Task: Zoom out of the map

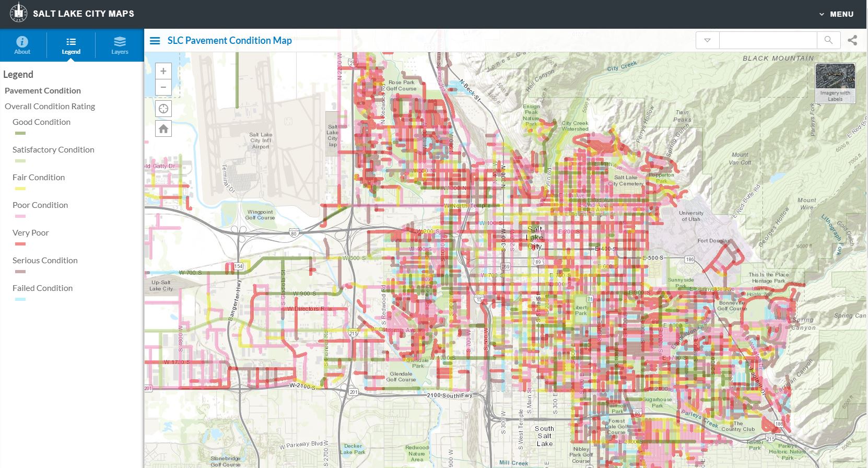Action: [x=163, y=87]
